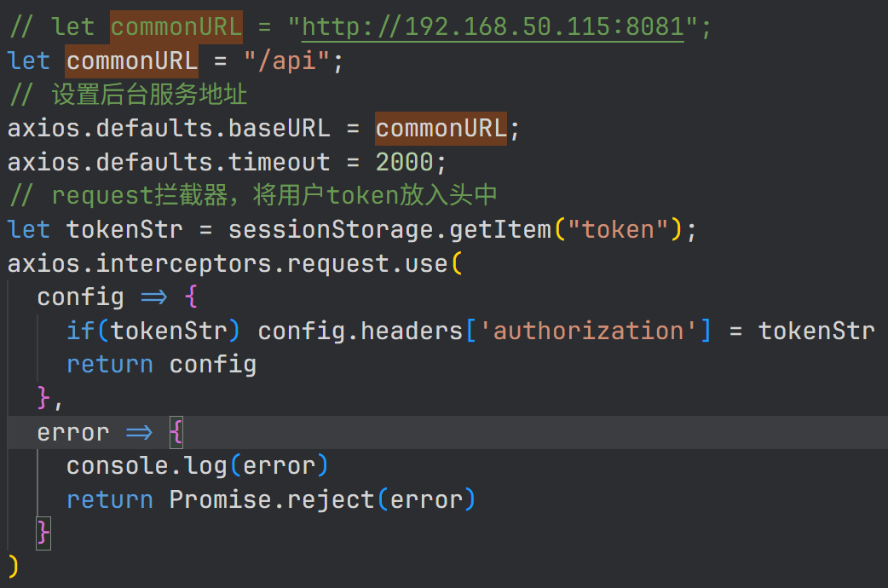
Task: Click Promise.reject(error) expression
Action: [x=322, y=499]
